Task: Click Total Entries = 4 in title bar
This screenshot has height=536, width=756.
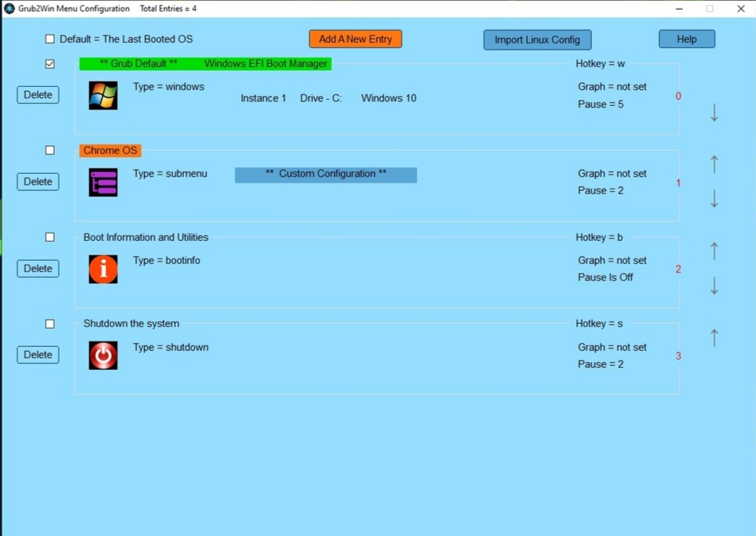Action: coord(169,8)
